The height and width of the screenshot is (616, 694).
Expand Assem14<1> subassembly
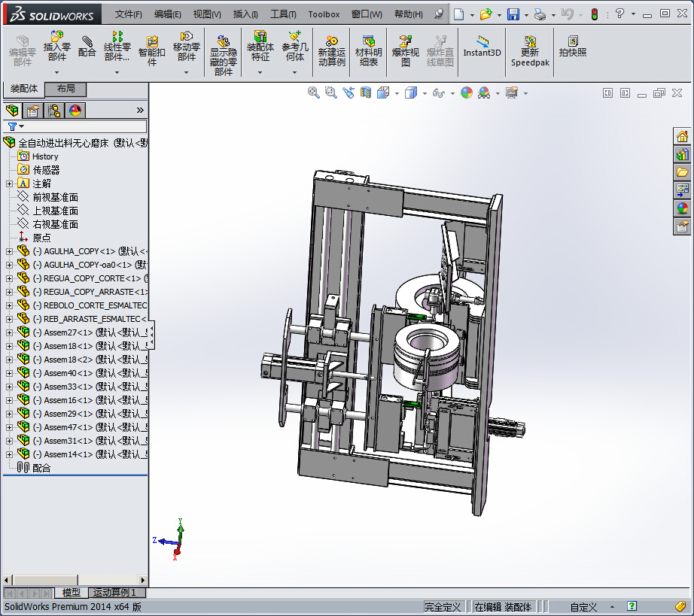(x=9, y=454)
